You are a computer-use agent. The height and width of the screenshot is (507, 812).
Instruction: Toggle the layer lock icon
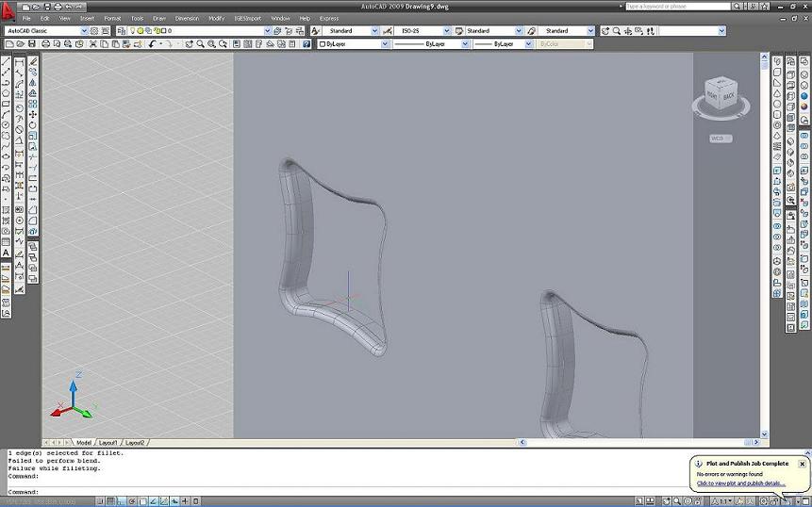pyautogui.click(x=156, y=31)
